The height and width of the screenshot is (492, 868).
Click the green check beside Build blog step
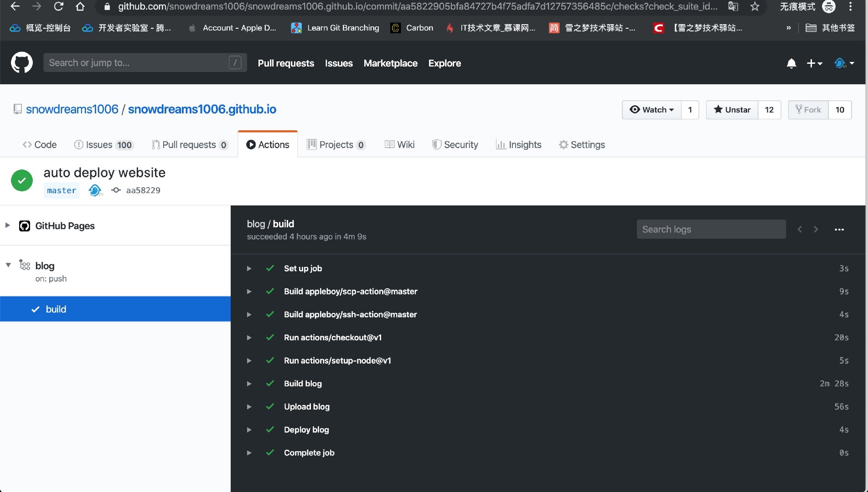click(x=270, y=384)
